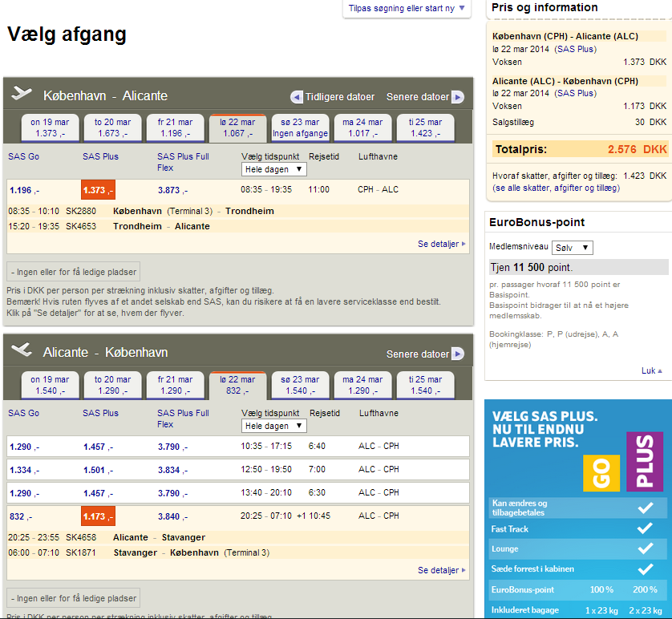Select outbound SAS Plus fare 1.373
This screenshot has height=619, width=672.
click(98, 190)
